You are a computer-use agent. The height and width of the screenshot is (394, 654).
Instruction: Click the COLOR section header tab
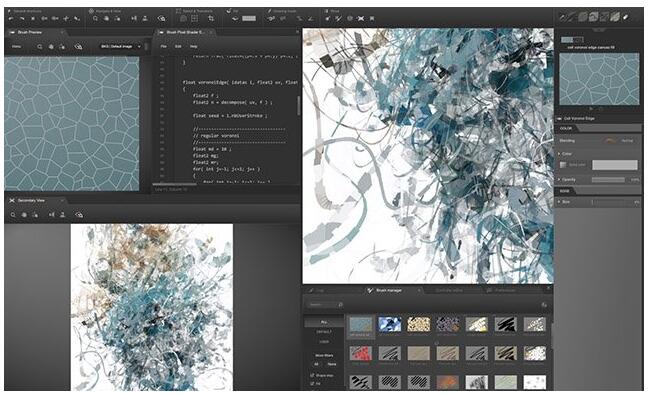[x=566, y=128]
